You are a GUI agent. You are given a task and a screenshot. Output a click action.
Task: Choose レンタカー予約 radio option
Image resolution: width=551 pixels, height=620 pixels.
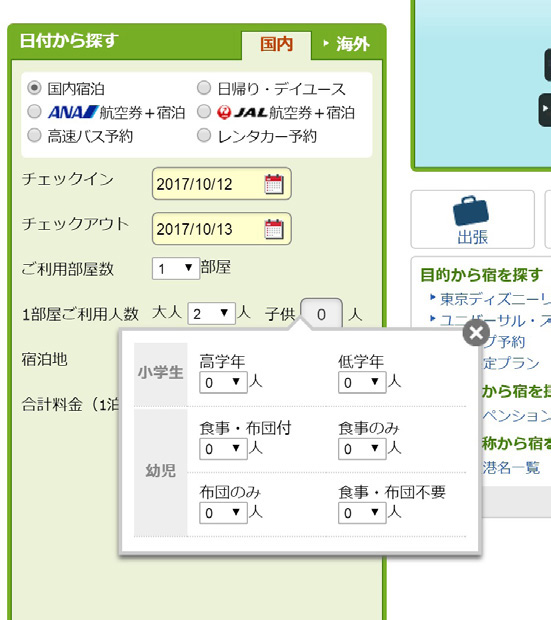click(x=204, y=135)
